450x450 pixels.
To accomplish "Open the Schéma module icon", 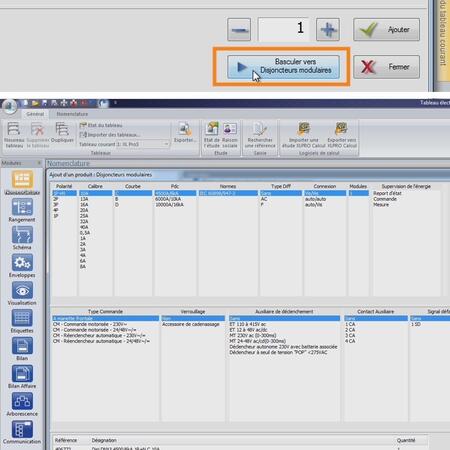I will 22,235.
